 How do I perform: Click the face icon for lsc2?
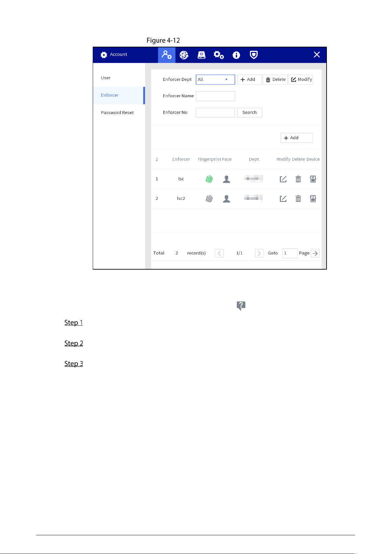(227, 199)
